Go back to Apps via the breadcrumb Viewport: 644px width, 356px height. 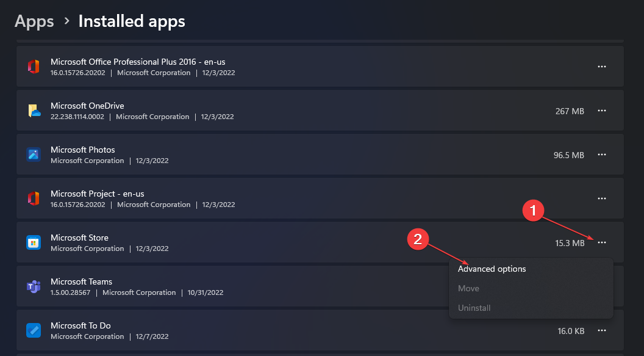(x=34, y=21)
